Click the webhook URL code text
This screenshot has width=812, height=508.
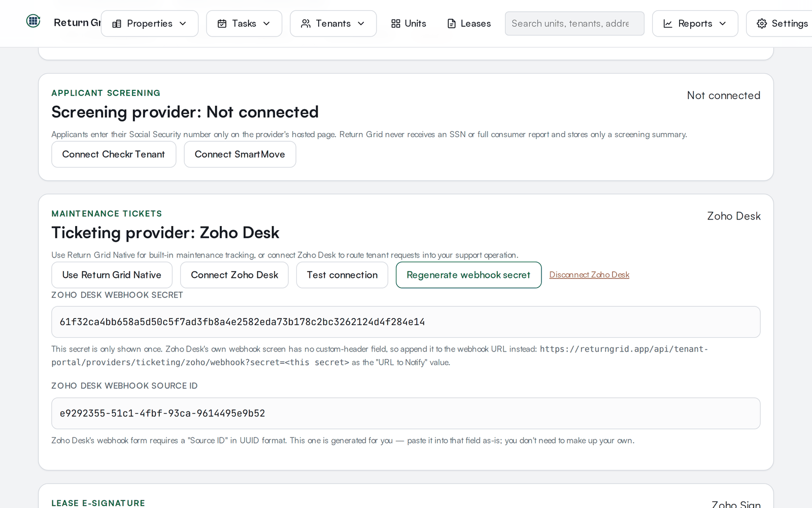[380, 356]
